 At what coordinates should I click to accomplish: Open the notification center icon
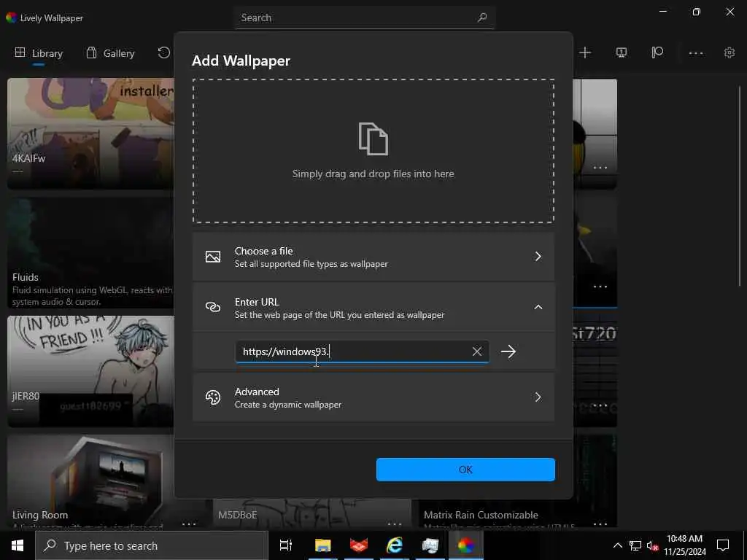723,545
